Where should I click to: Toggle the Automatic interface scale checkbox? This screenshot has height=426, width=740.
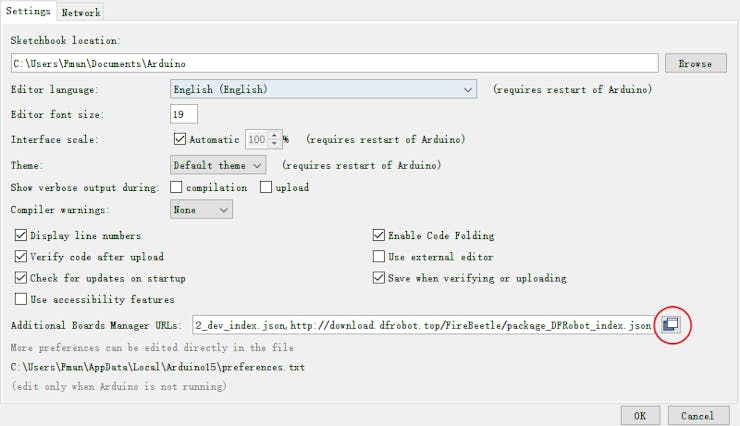(180, 139)
